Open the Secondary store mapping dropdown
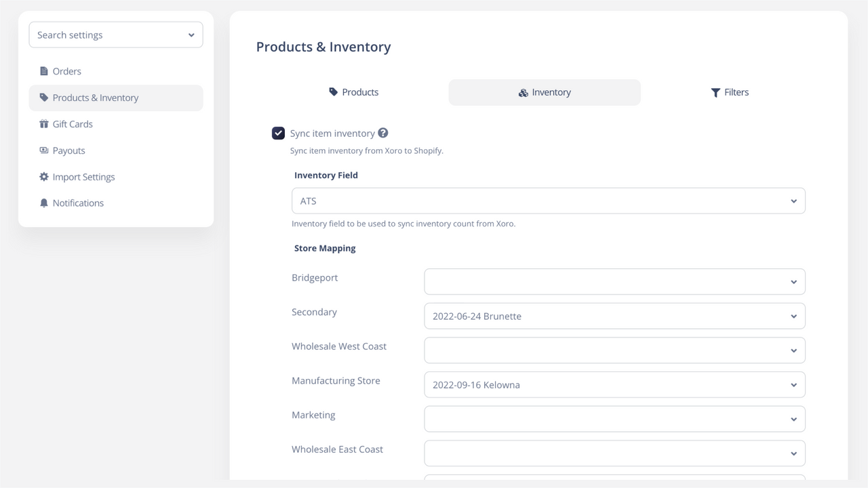This screenshot has width=868, height=488. click(x=615, y=317)
